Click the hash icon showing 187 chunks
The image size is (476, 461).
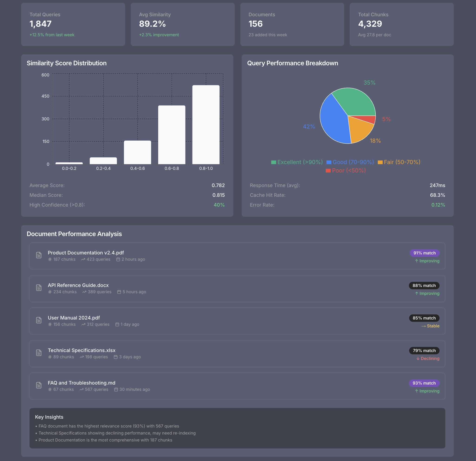(50, 259)
